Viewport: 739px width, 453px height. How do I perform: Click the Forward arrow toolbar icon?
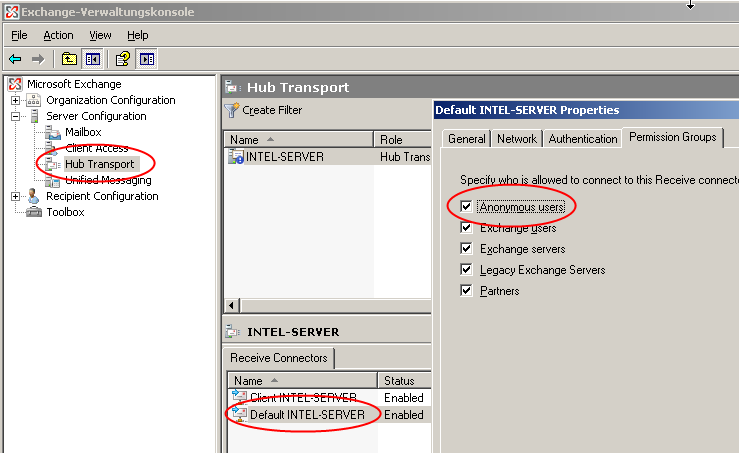(38, 59)
